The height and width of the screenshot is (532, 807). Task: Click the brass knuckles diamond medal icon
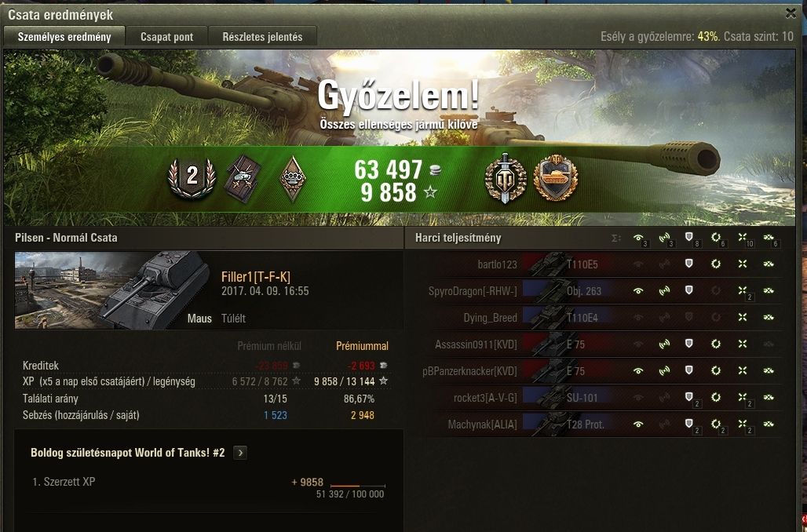click(x=292, y=179)
